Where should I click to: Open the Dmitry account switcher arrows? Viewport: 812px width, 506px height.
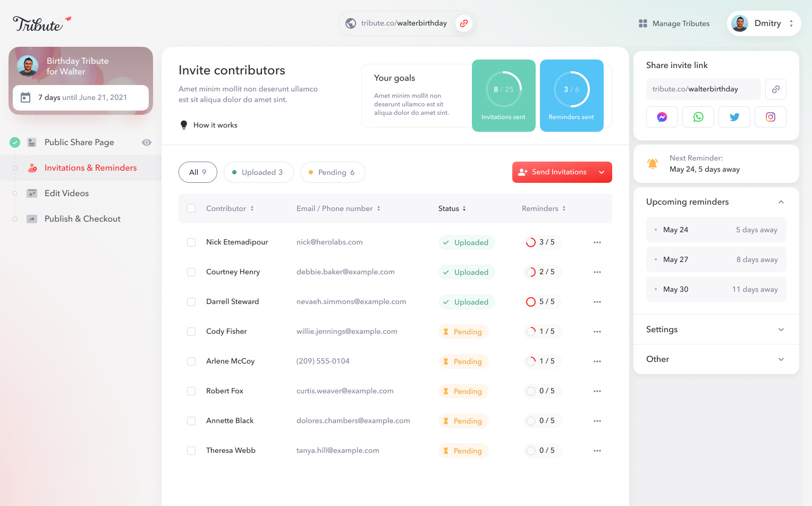coord(791,23)
